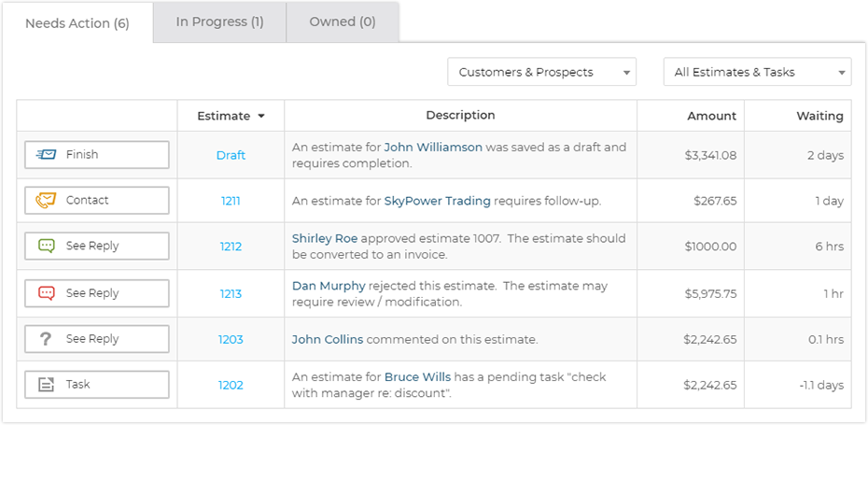Screen dimensions: 868x481
Task: Open the SkyPower Trading customer link
Action: [438, 201]
